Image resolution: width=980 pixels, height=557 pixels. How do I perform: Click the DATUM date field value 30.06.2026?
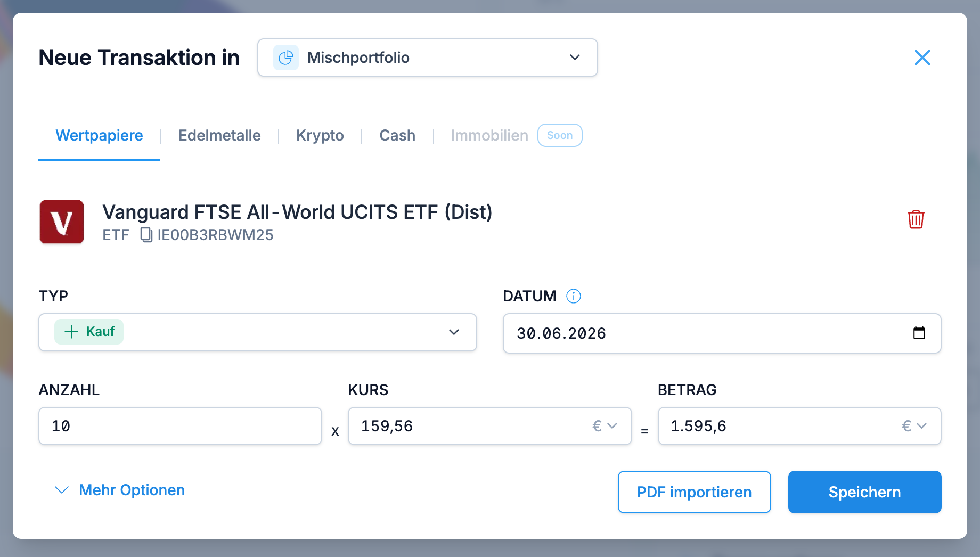point(561,333)
